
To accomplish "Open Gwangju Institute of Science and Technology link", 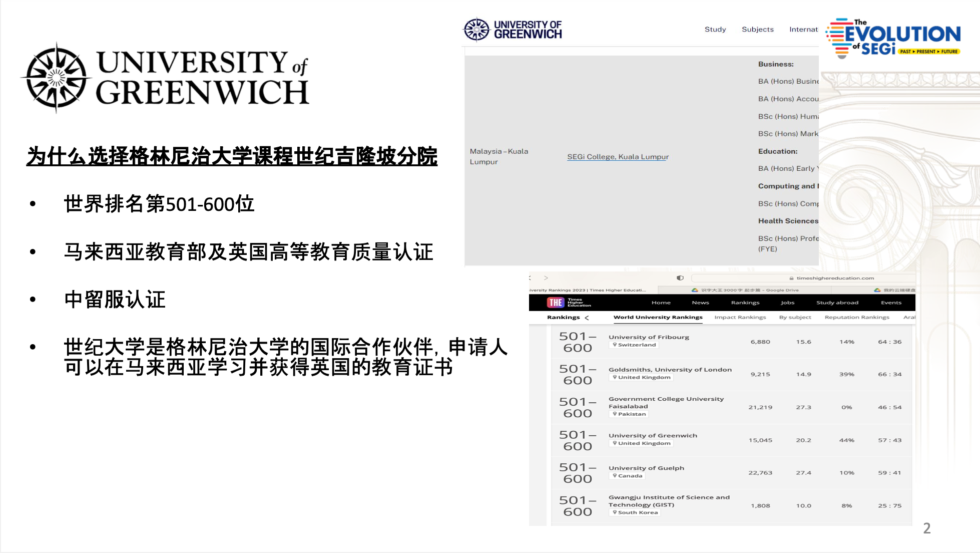I will tap(669, 501).
